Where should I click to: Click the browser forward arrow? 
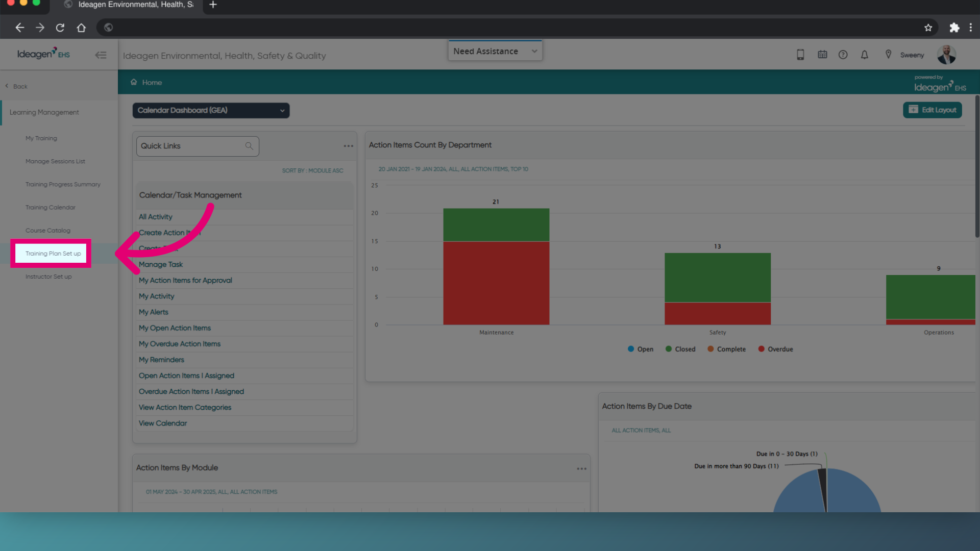tap(40, 28)
